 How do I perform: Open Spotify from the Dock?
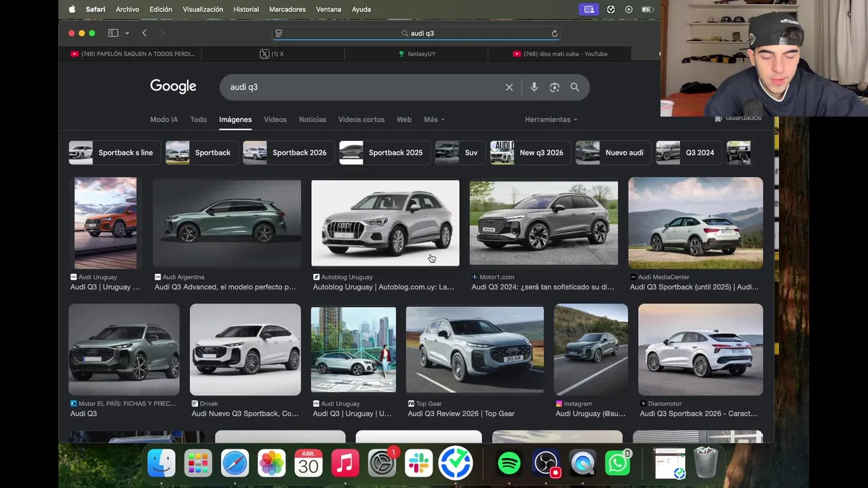point(509,464)
